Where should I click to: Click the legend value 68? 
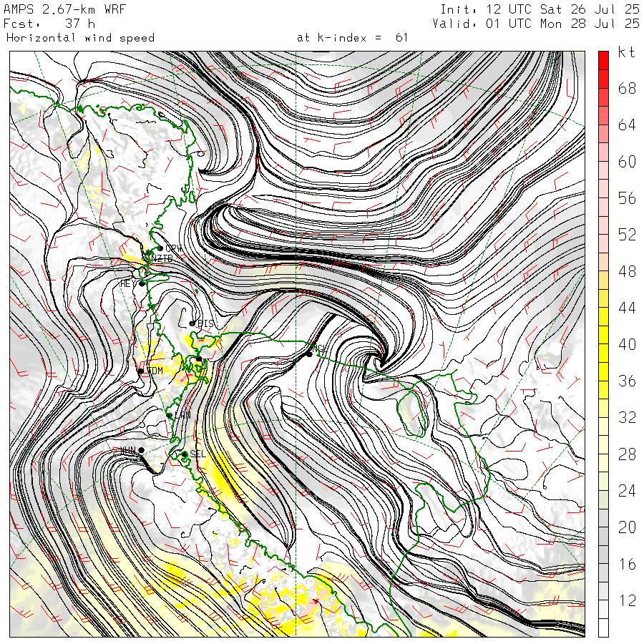click(x=627, y=88)
